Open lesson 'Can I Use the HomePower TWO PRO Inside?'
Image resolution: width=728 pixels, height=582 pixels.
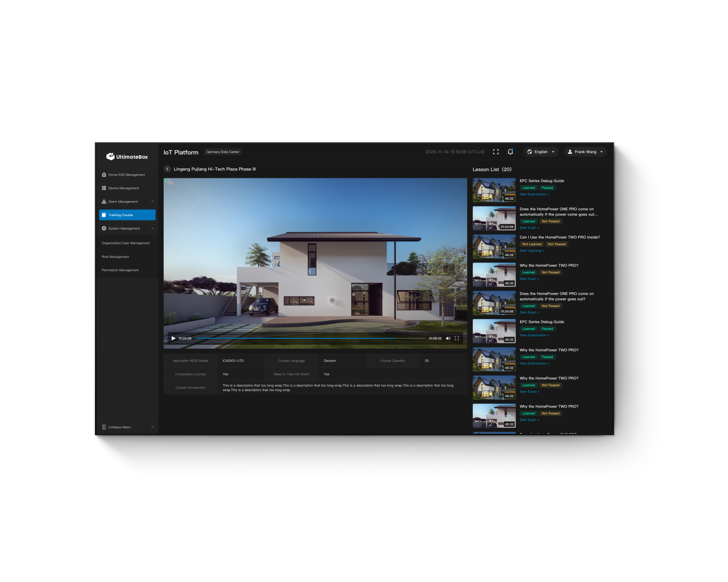tap(560, 237)
